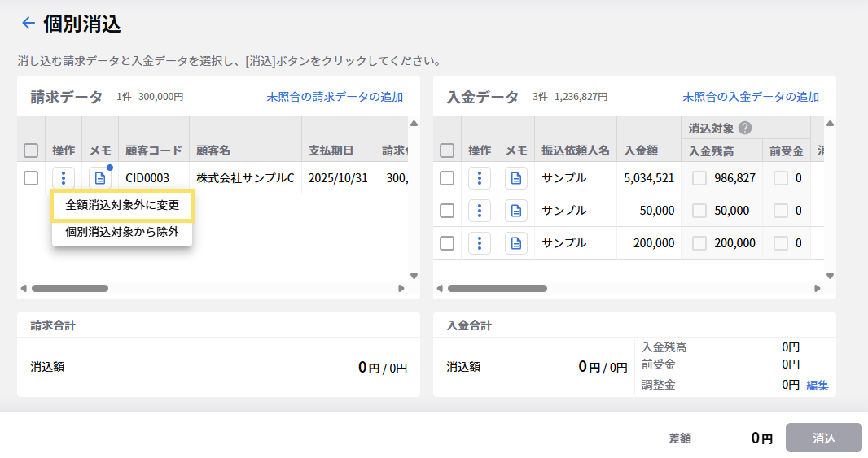Check the checkbox for the 株式会社サンプルC invoice
Viewport: 868px width, 458px height.
pos(31,178)
